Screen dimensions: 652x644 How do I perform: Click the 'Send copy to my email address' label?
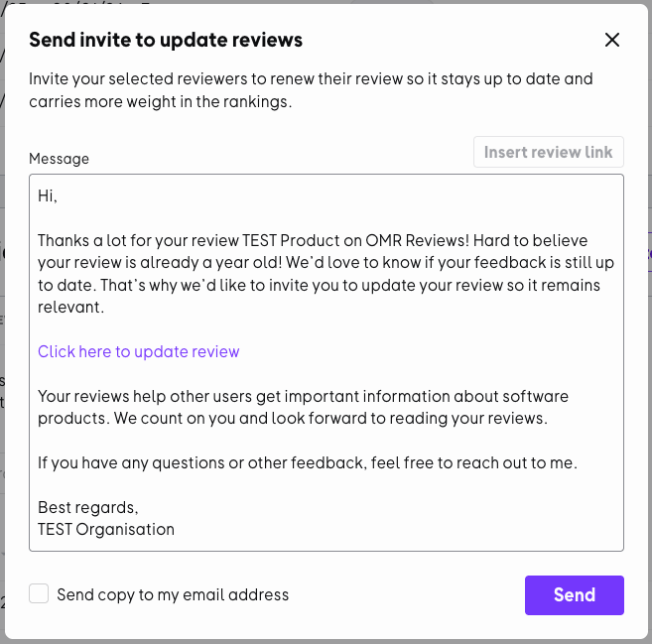click(x=173, y=595)
